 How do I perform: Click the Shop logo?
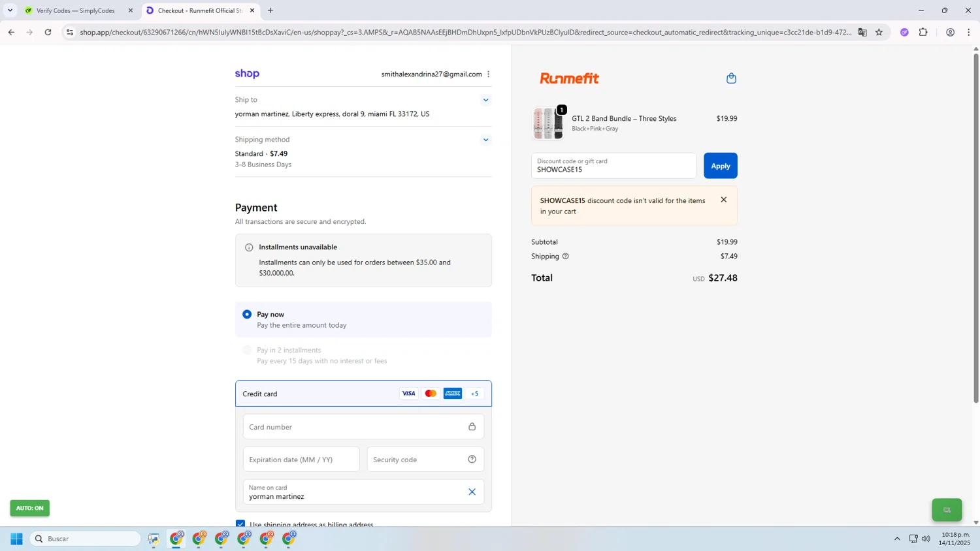(247, 74)
